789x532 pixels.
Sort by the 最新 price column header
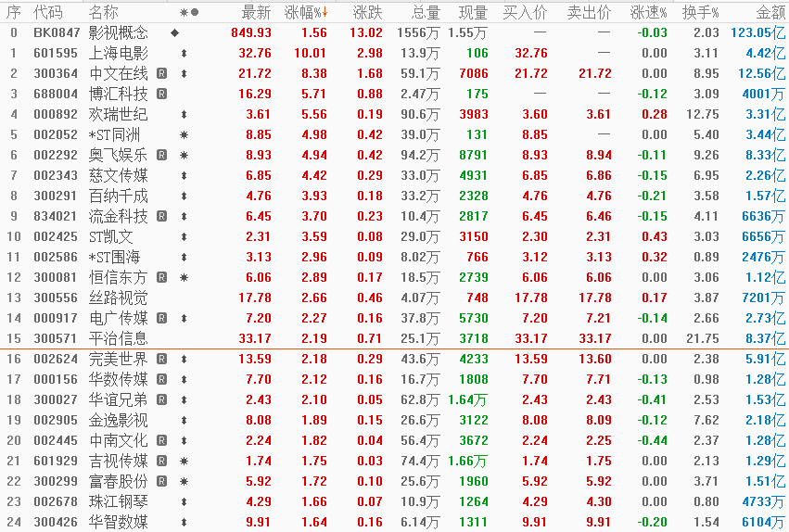(x=256, y=12)
